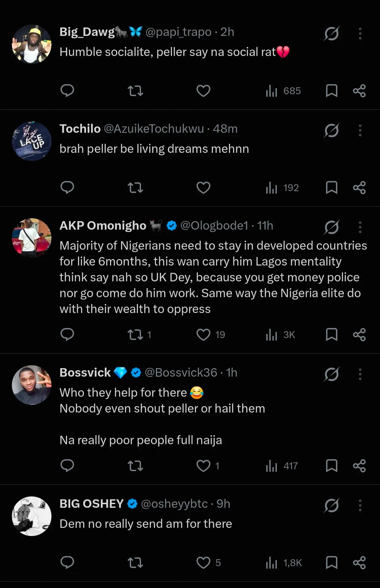Open Grok icon on AKP Omonigho's tweet
The height and width of the screenshot is (588, 380).
tap(331, 227)
